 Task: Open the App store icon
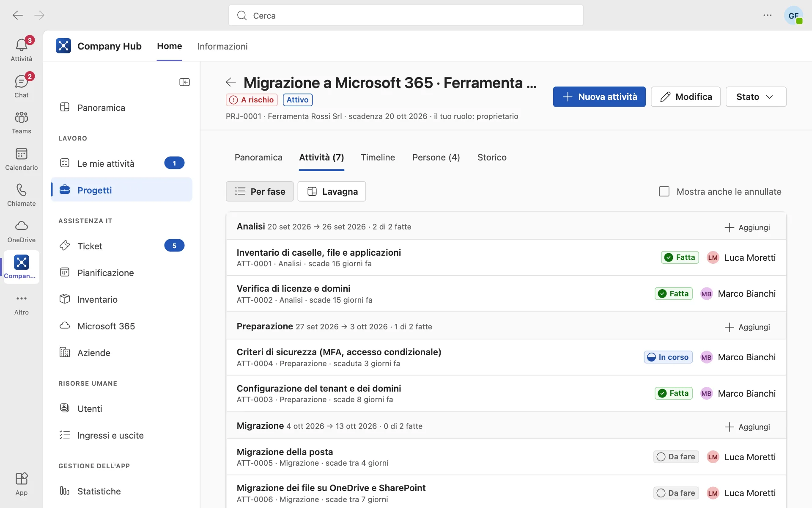[x=22, y=483]
